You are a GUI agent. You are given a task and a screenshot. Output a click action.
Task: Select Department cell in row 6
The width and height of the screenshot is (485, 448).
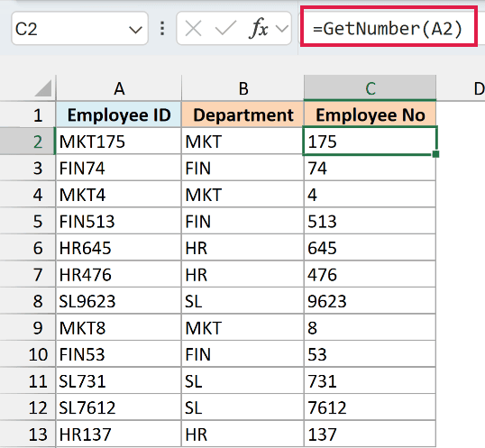(x=243, y=248)
